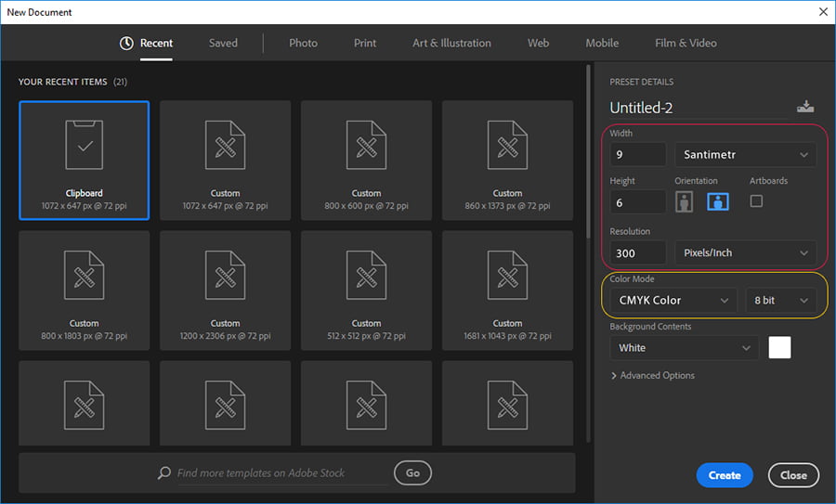Switch to the Mobile tab
Screen dimensions: 836x504
(602, 43)
